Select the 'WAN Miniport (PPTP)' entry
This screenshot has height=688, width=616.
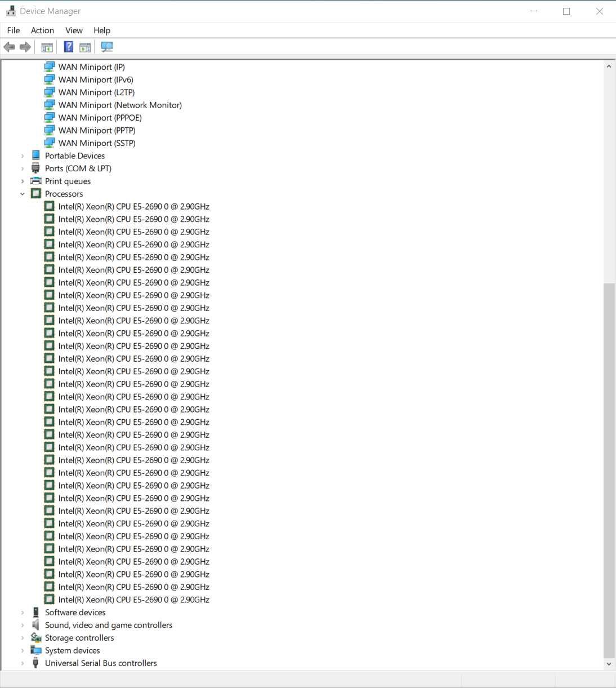pos(97,130)
